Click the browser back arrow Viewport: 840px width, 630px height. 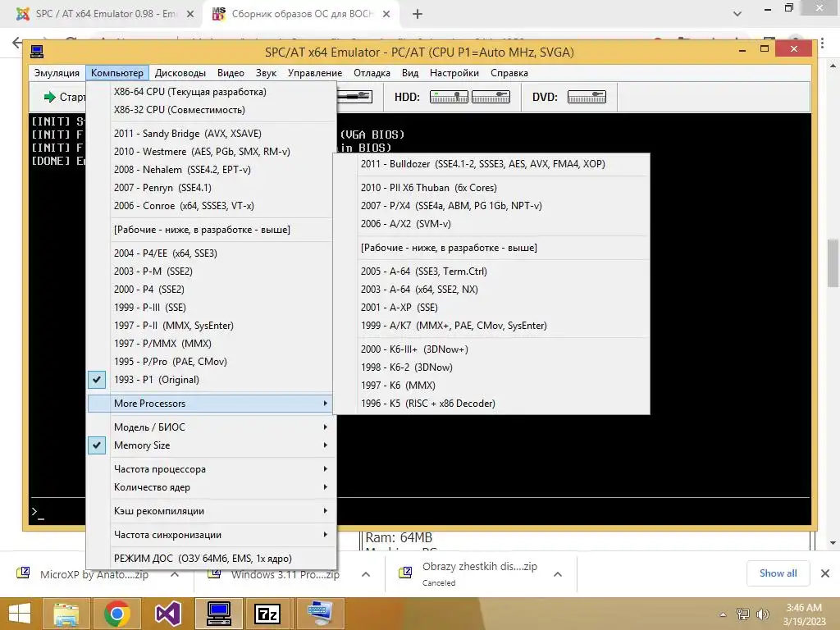click(17, 43)
